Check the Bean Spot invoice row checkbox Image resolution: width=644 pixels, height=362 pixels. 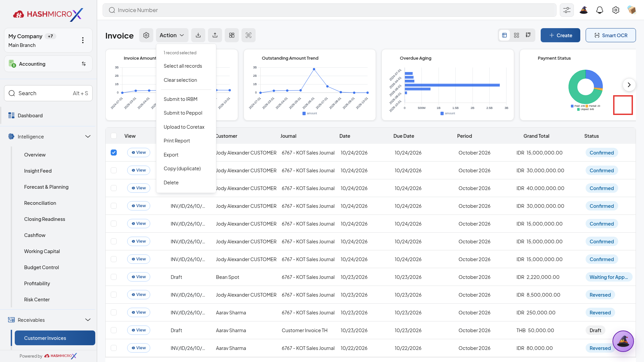pyautogui.click(x=114, y=277)
